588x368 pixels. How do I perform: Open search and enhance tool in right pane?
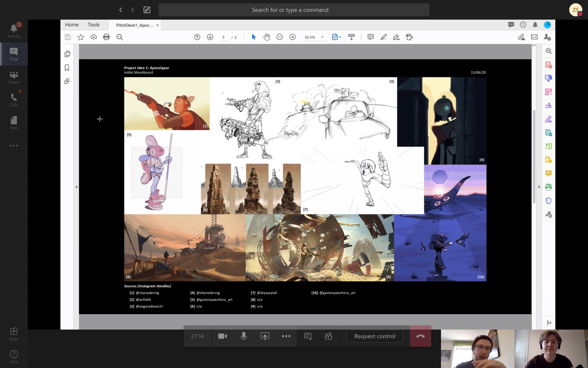[x=548, y=51]
